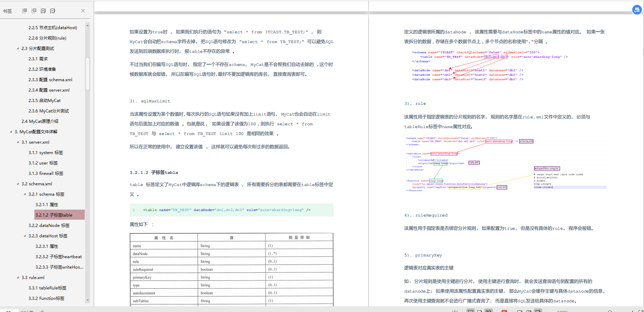The image size is (644, 312).
Task: Expand all bookmarks with the plus-box icon
Action: [x=24, y=11]
